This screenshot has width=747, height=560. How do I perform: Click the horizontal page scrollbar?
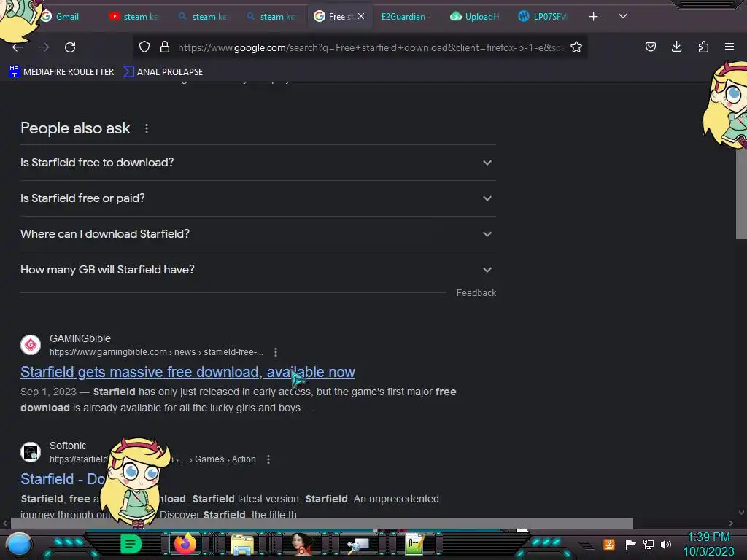tap(322, 523)
